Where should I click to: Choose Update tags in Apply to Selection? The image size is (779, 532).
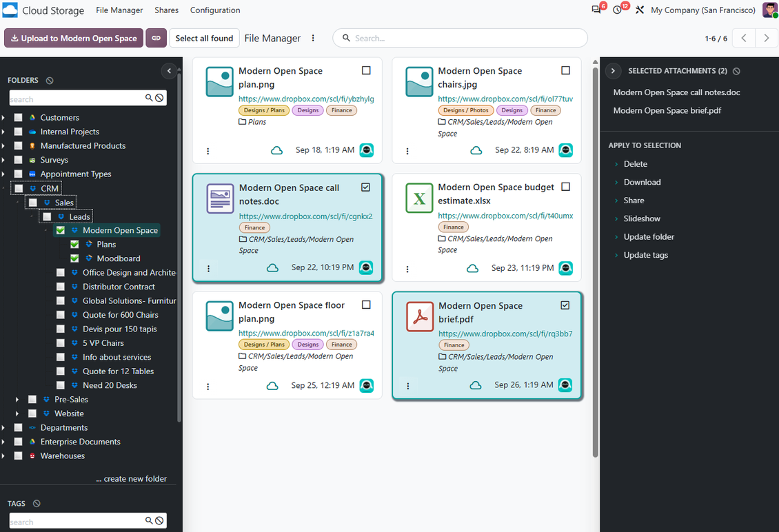(x=646, y=256)
